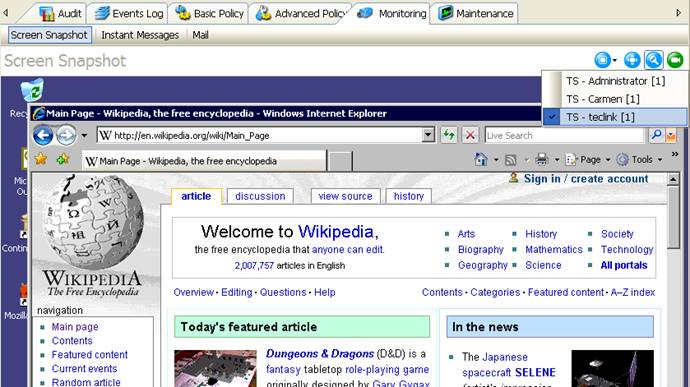690x387 pixels.
Task: Select the Monitoring tab
Action: point(392,14)
